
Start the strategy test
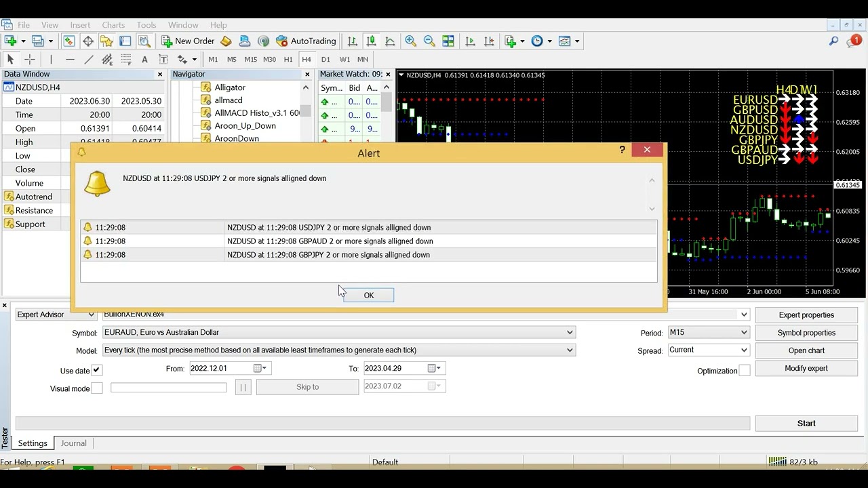click(806, 423)
